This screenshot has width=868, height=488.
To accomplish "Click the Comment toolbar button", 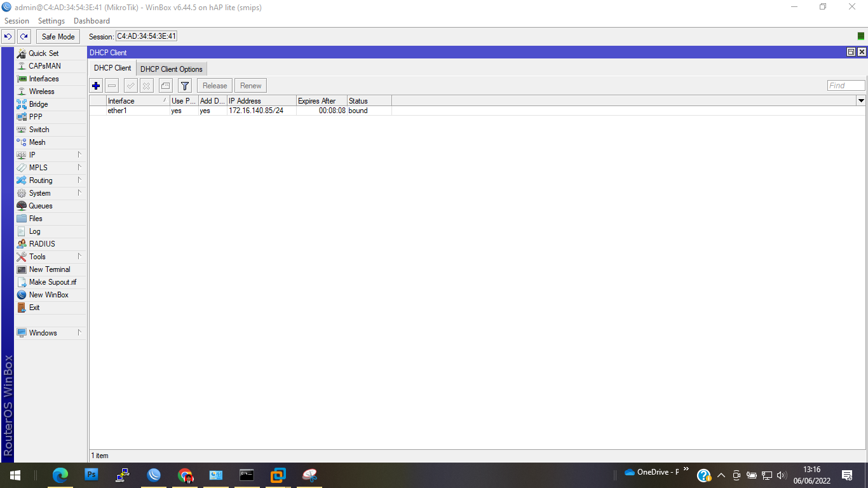I will 165,86.
